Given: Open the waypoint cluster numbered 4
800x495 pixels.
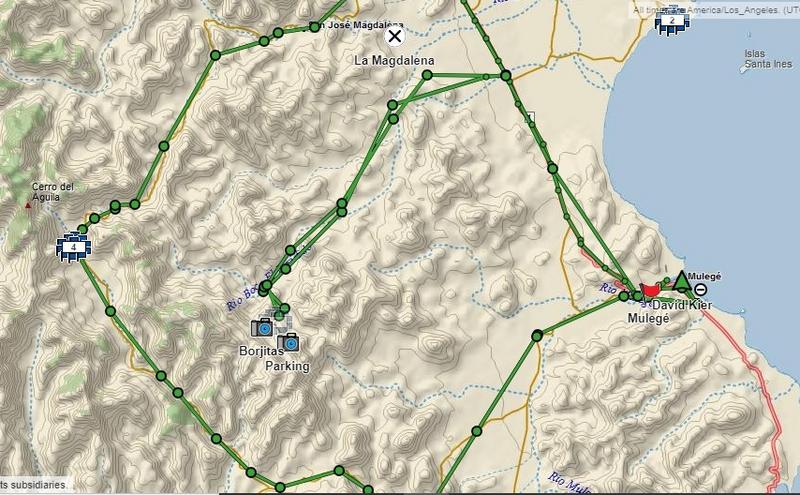Looking at the screenshot, I should pyautogui.click(x=74, y=247).
